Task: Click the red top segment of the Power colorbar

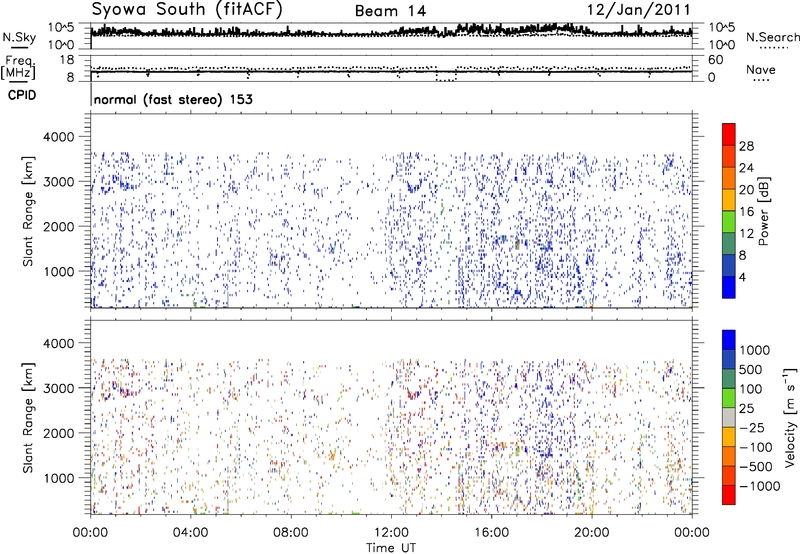Action: pyautogui.click(x=729, y=134)
